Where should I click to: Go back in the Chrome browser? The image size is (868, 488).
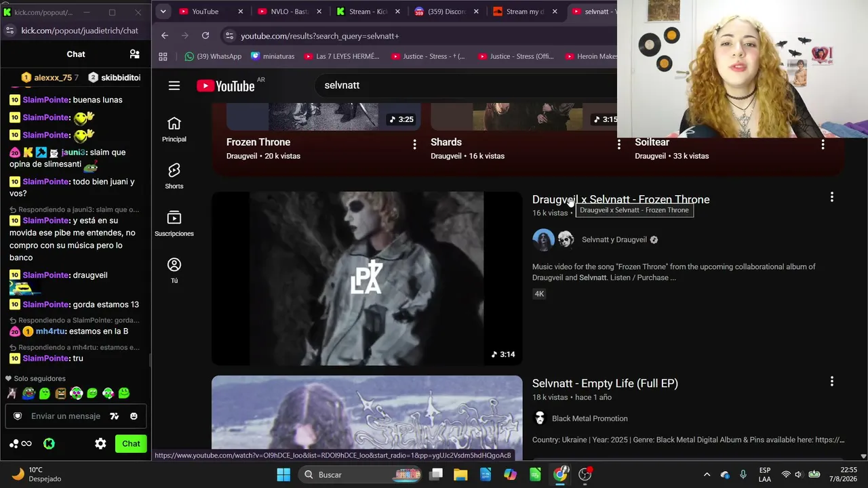(x=165, y=35)
